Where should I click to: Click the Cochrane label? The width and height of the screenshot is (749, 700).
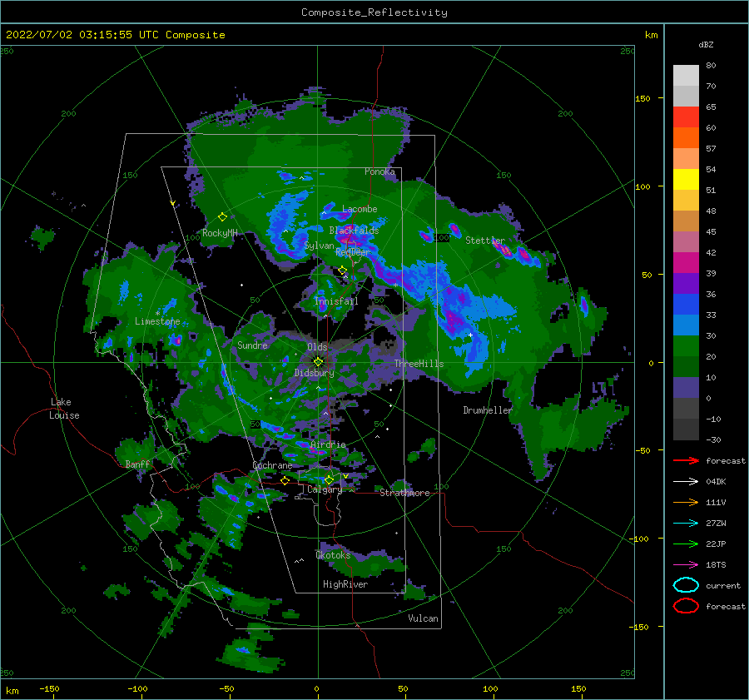(272, 465)
